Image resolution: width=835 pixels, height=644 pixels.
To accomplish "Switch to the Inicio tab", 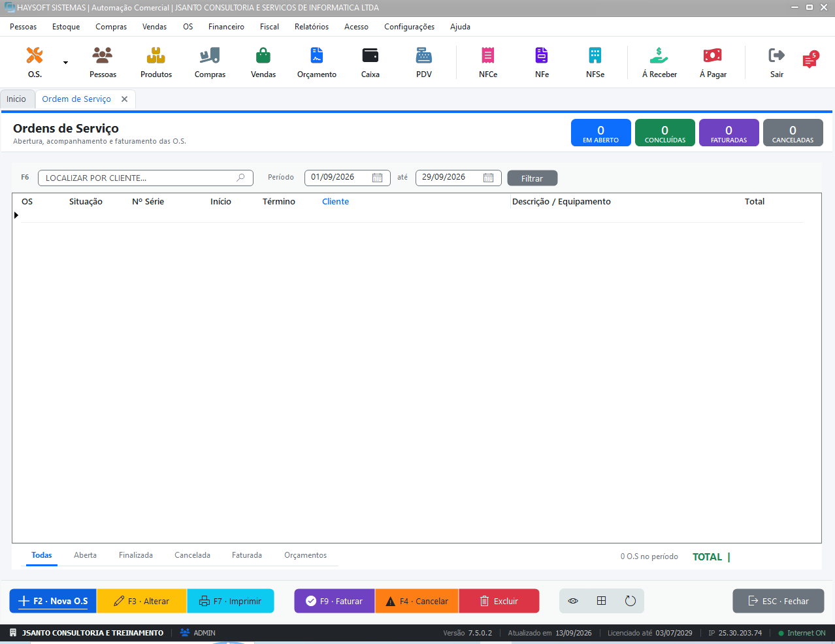I will coord(16,99).
